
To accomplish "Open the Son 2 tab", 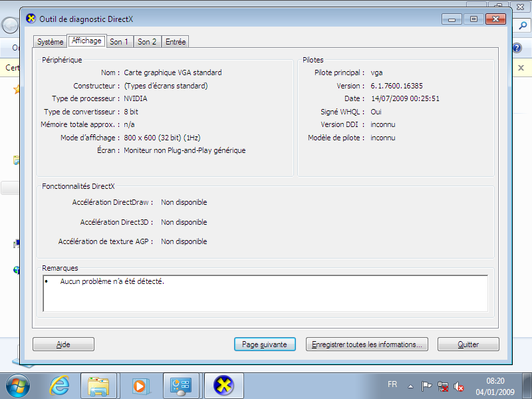I will pos(147,42).
